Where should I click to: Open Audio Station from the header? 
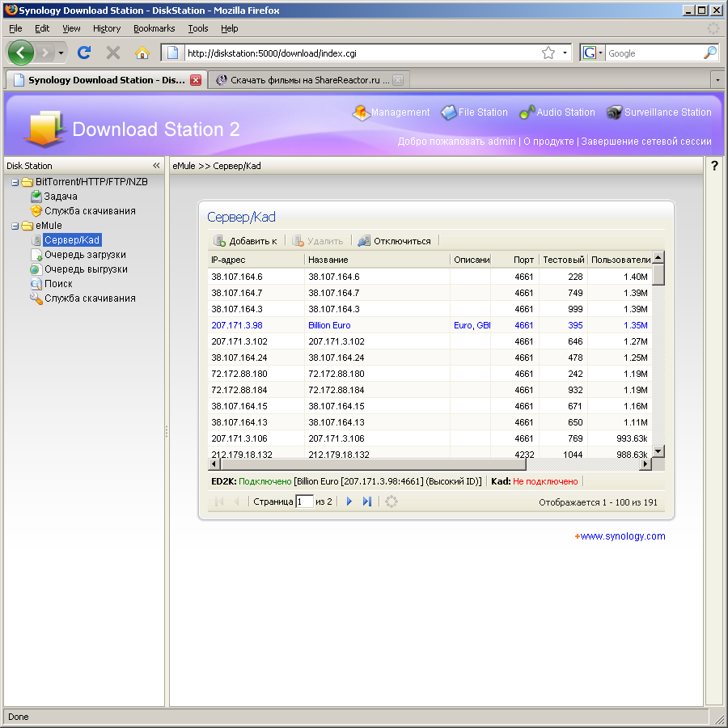pos(557,112)
